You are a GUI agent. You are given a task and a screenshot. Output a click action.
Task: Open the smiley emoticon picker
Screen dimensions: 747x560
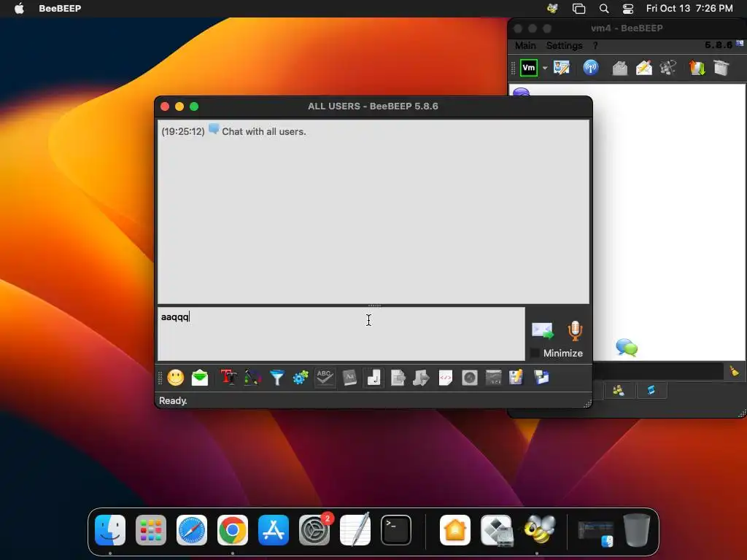175,378
